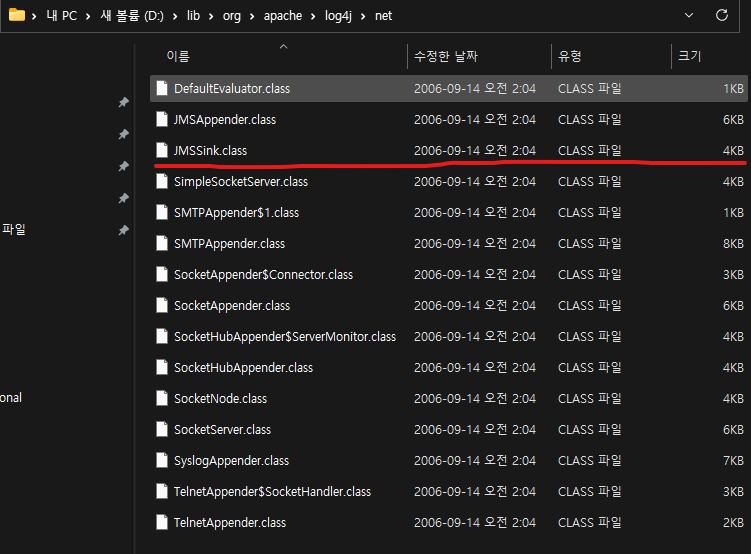Expand chevron before 내 PC in breadcrumb
Image resolution: width=751 pixels, height=554 pixels.
coord(34,16)
